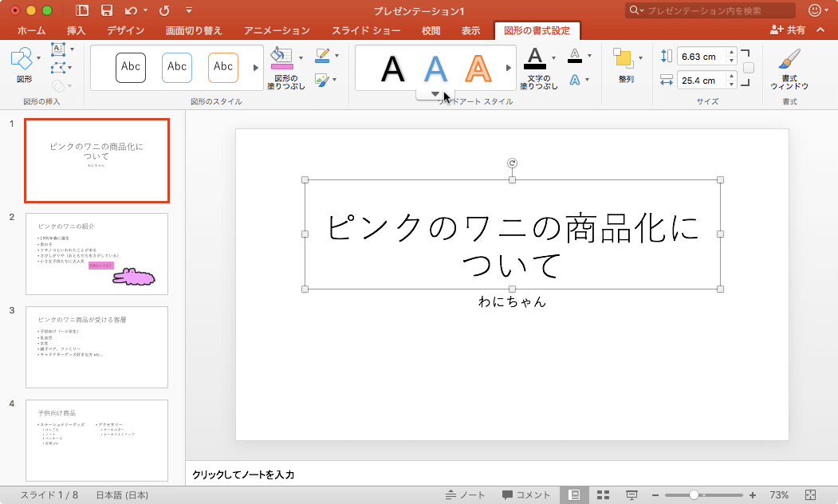838x504 pixels.
Task: Switch to slide sorter view
Action: coord(603,495)
